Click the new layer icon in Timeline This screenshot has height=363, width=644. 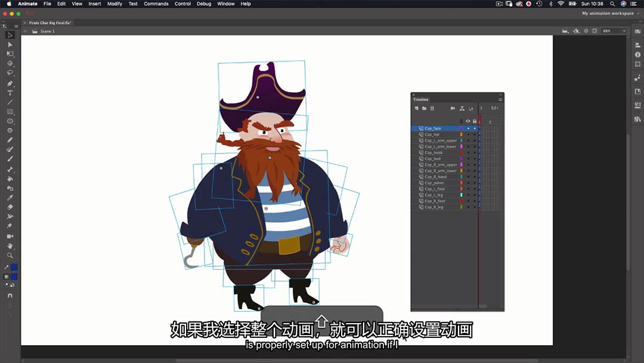416,109
